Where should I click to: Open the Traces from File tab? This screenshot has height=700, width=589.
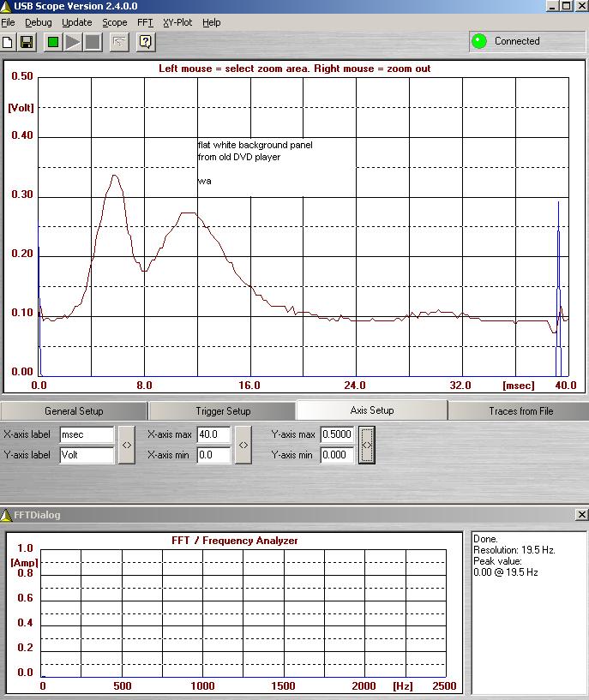coord(520,411)
